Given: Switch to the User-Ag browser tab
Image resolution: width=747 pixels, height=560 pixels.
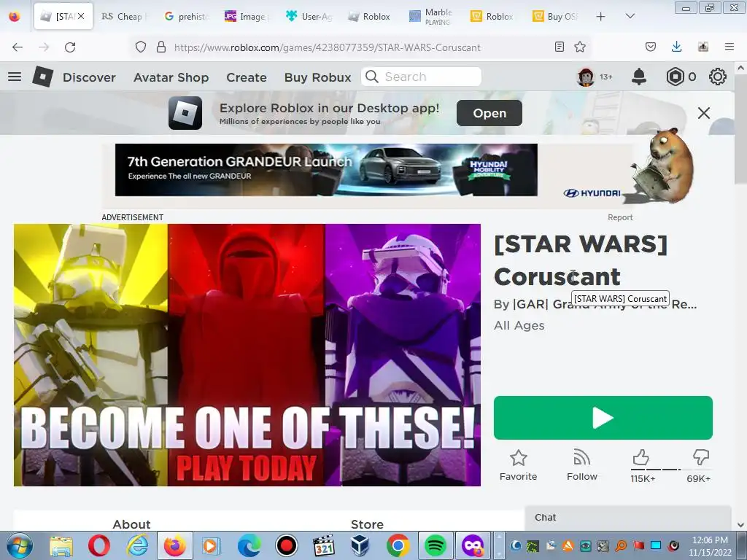Looking at the screenshot, I should [309, 16].
